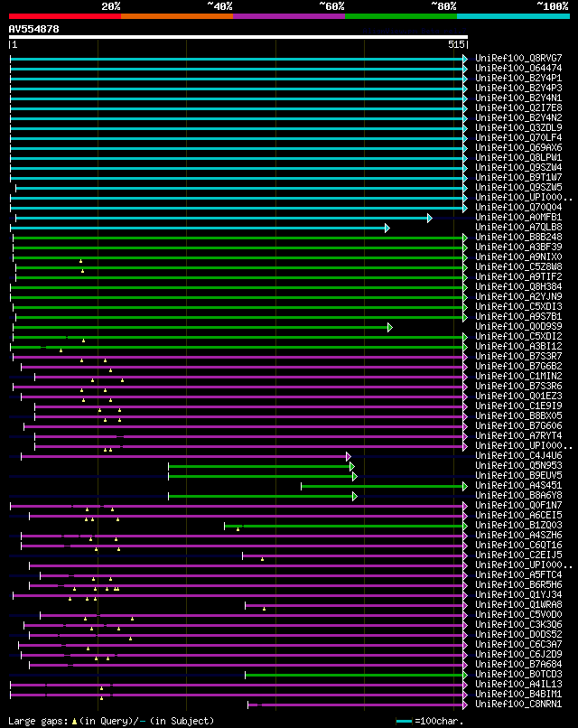Viewport: 578px width, 728px height.
Task: Select hit label UniRef100_B2Y4P3
Action: click(x=518, y=88)
